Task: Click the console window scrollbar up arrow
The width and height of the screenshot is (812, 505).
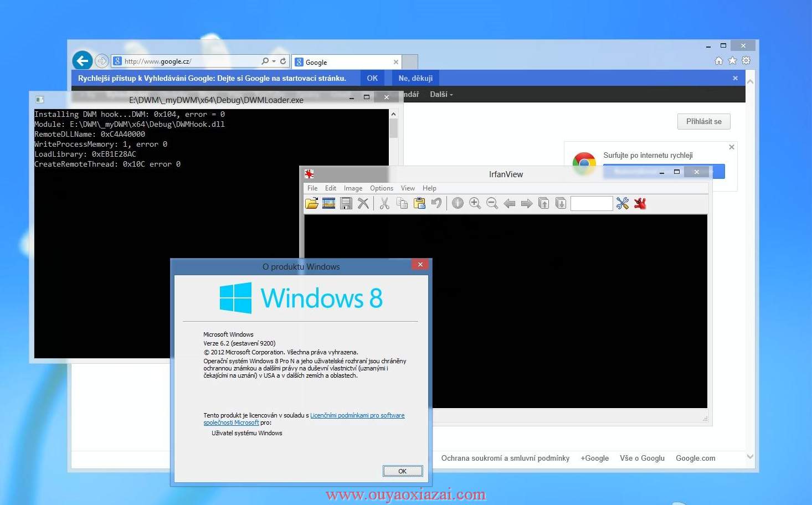Action: [x=393, y=114]
